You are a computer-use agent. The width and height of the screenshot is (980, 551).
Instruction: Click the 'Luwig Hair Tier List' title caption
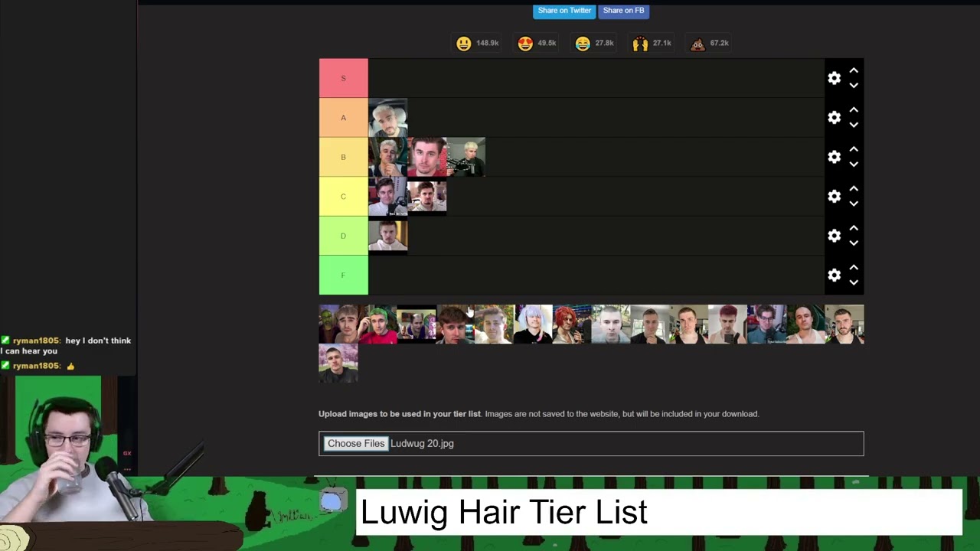(504, 513)
